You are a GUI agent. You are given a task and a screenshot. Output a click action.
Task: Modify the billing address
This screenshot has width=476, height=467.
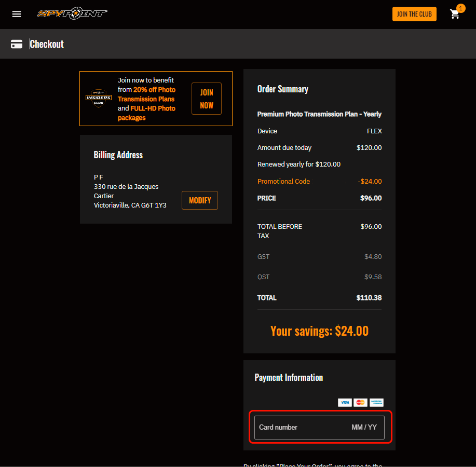tap(200, 200)
